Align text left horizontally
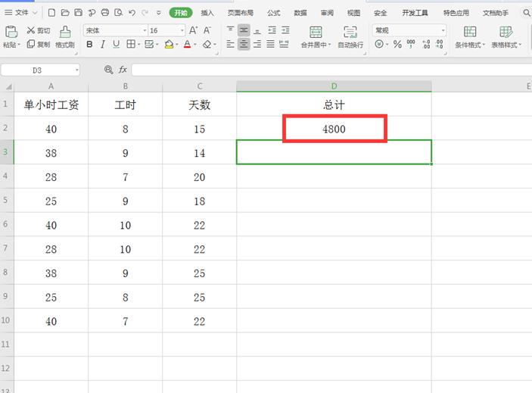The width and height of the screenshot is (532, 393). pyautogui.click(x=230, y=44)
